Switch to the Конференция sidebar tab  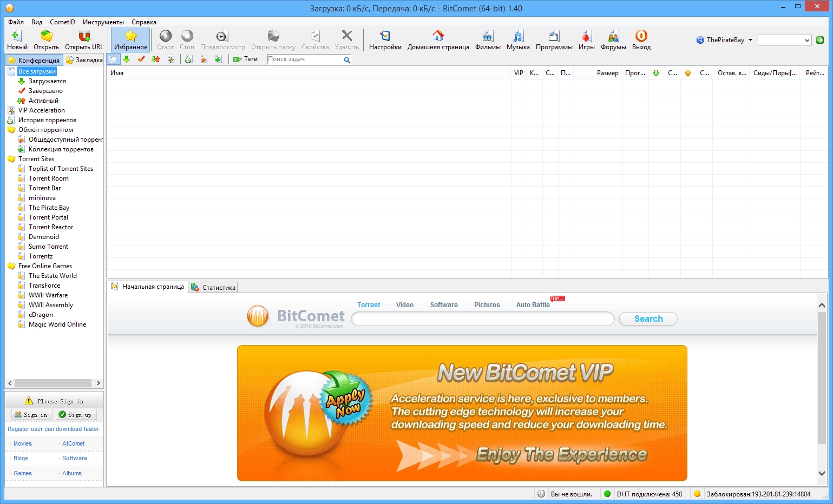point(34,60)
